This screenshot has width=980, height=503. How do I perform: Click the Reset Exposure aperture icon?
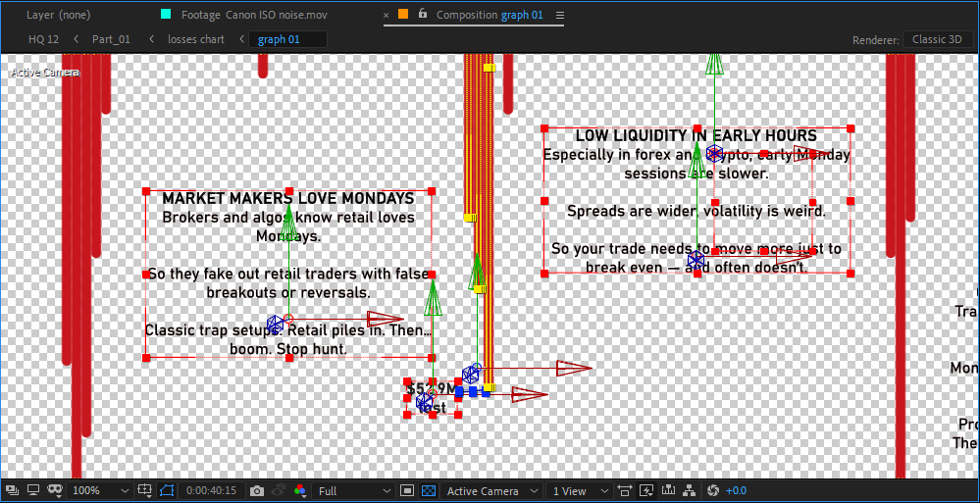tap(715, 491)
